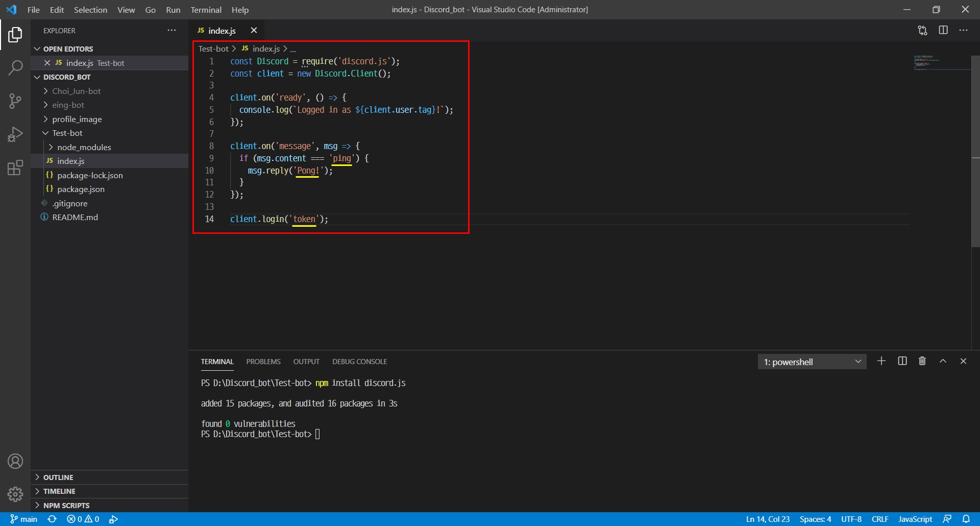The image size is (980, 526).
Task: Click Ln 14, Col 23 cursor position
Action: (x=768, y=519)
